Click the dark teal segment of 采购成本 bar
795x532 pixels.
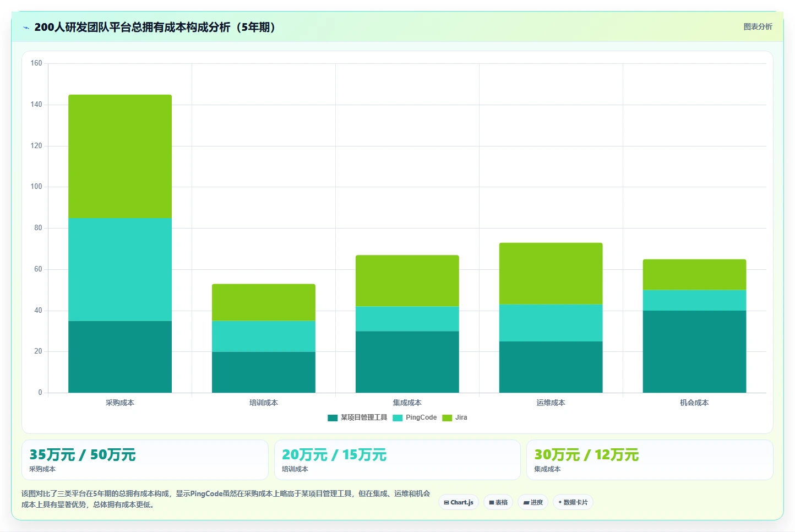(120, 357)
